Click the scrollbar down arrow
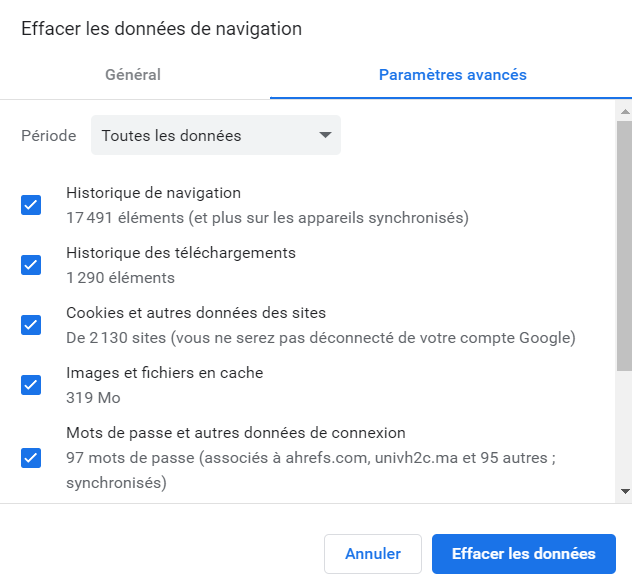Viewport: 632px width, 583px height. tap(625, 491)
